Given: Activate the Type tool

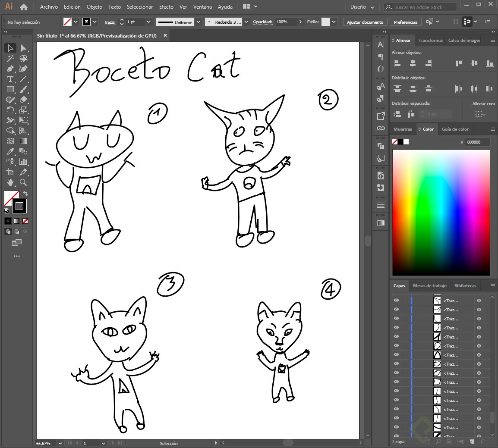Looking at the screenshot, I should (x=10, y=79).
